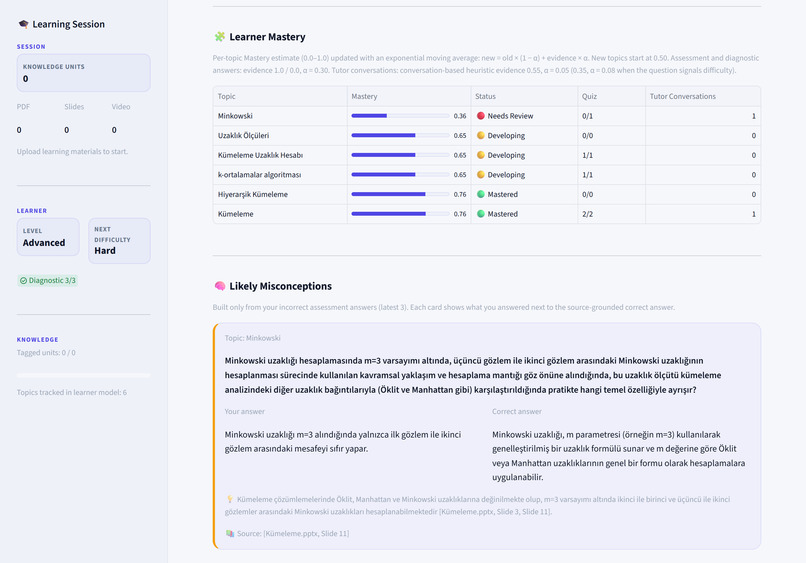This screenshot has width=806, height=563.
Task: Select the Hiyerarşik Kümeleme topic cell
Action: (281, 194)
